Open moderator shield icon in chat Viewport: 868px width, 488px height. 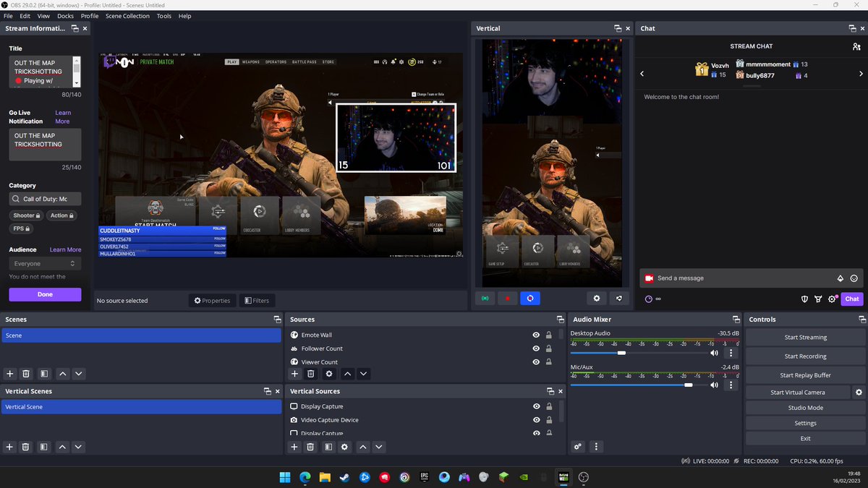point(805,299)
